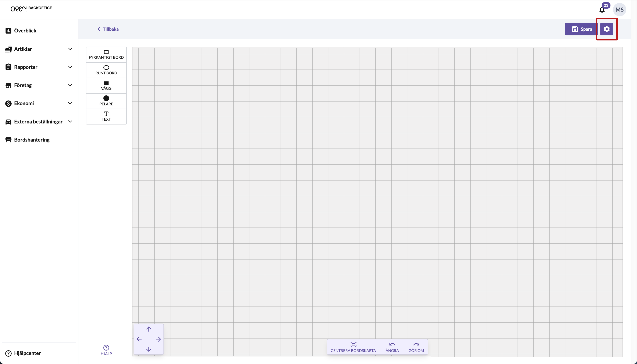Click the notification count badge 23
Screen dimensions: 637x364
[x=606, y=5]
